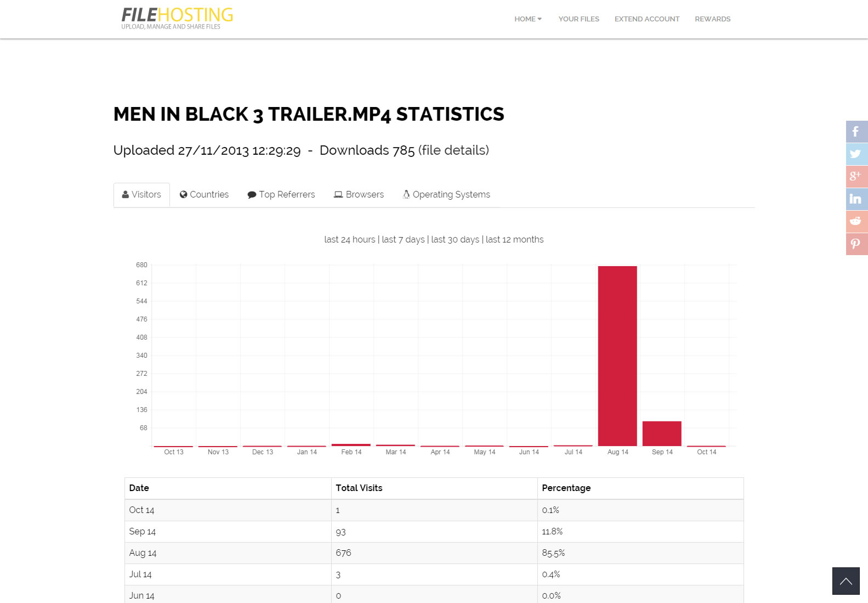Viewport: 868px width, 603px height.
Task: Click the Oct 13 axis label
Action: 174,452
